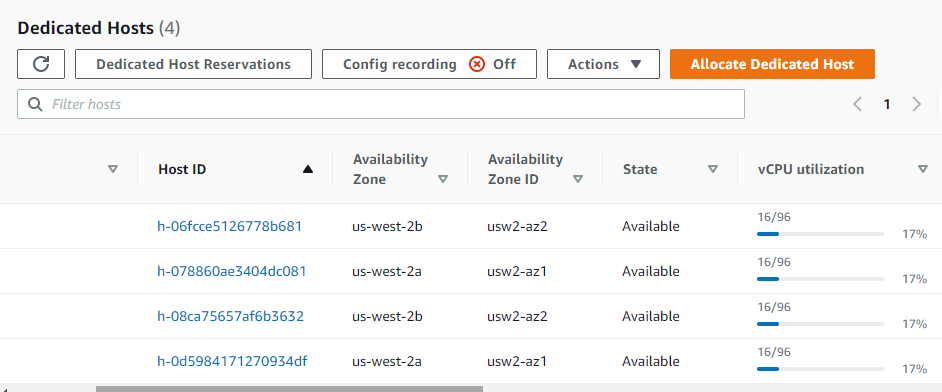Click into the Filter hosts field
This screenshot has height=392, width=942.
coord(381,104)
